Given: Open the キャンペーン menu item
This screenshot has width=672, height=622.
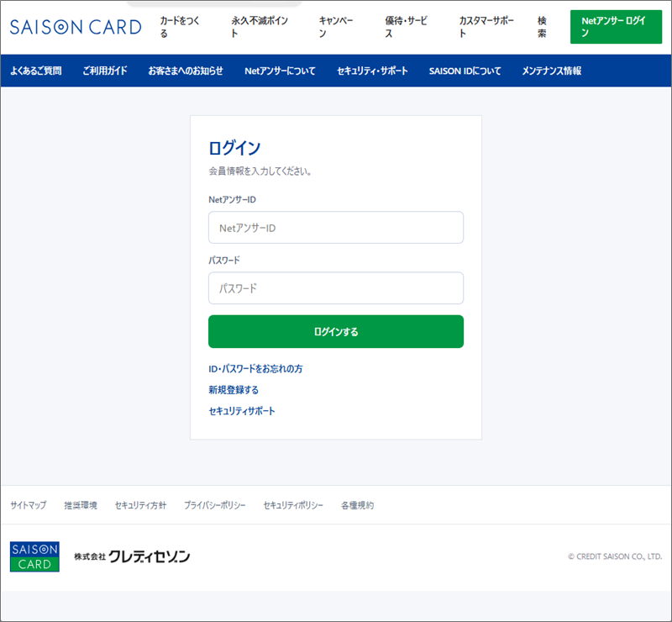Looking at the screenshot, I should click(336, 27).
